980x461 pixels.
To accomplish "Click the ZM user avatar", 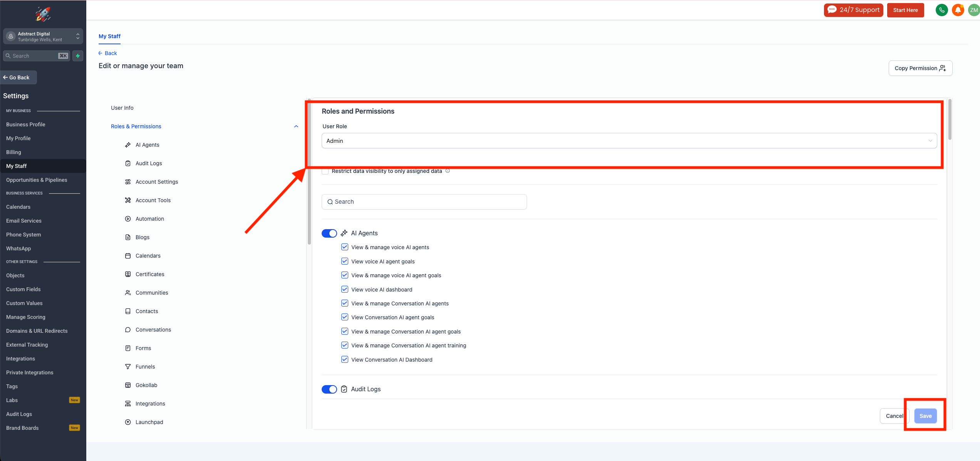I will pos(973,10).
